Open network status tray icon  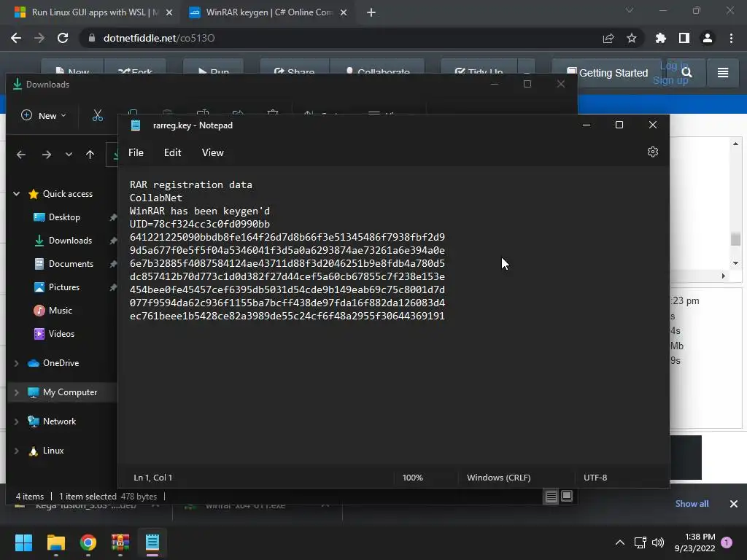tap(640, 542)
